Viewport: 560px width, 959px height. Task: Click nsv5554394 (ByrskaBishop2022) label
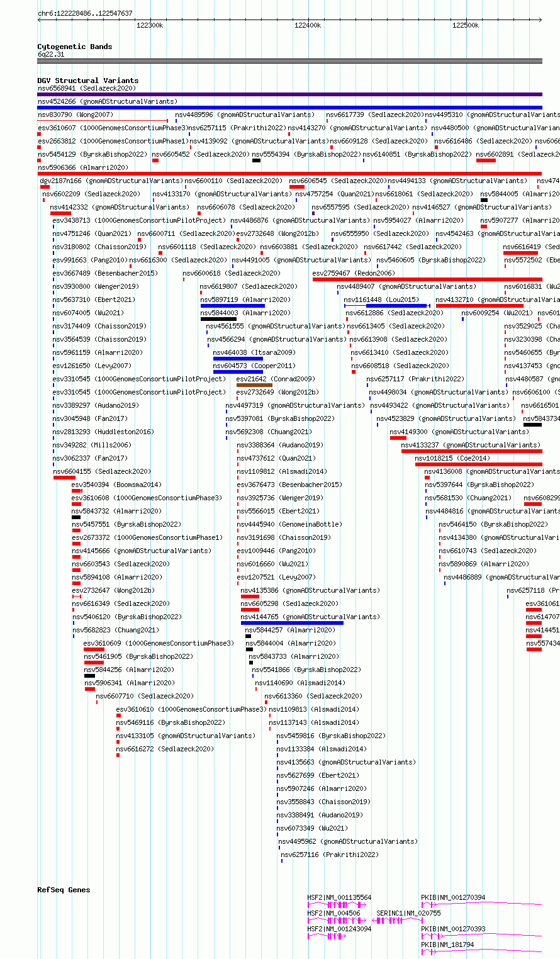[306, 154]
